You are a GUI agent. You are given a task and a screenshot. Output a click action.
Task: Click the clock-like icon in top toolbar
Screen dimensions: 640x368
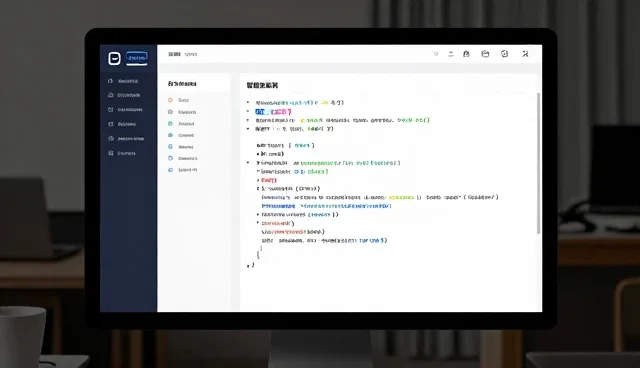pyautogui.click(x=504, y=54)
